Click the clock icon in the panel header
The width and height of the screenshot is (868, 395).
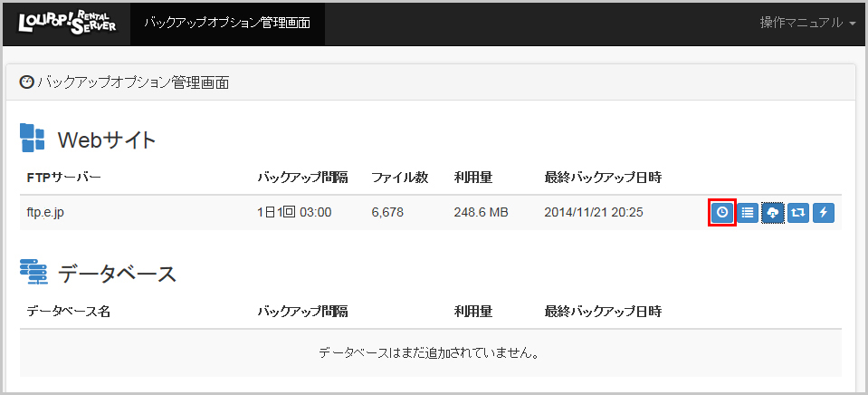coord(26,82)
